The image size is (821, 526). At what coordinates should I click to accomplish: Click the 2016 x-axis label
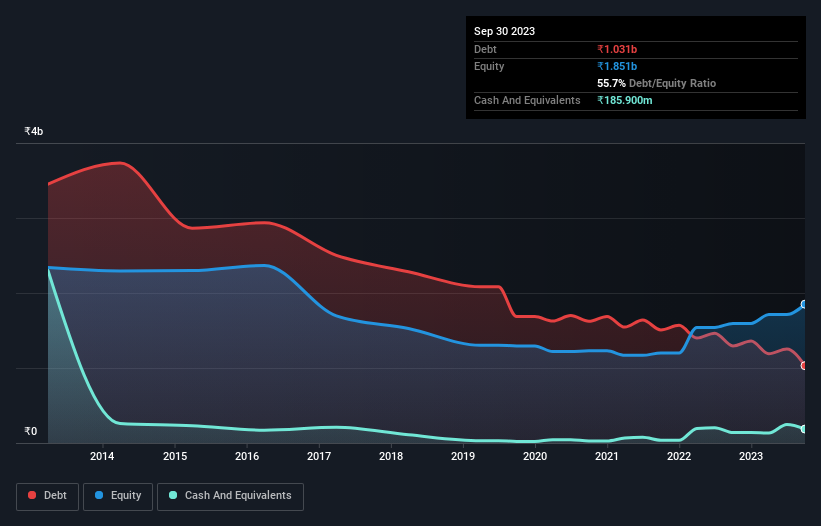[x=247, y=456]
